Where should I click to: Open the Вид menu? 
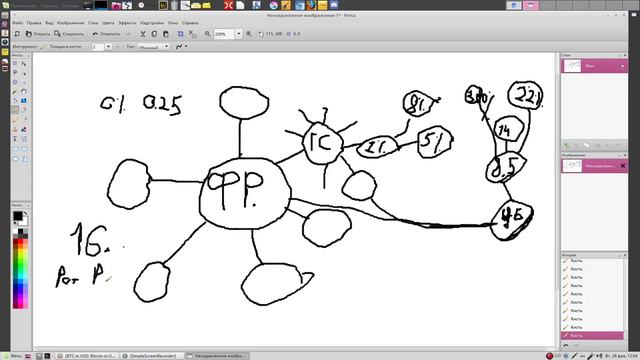pyautogui.click(x=49, y=23)
